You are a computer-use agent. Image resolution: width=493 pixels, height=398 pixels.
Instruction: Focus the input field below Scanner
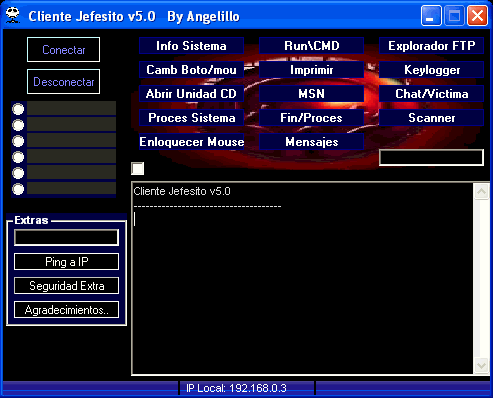(431, 157)
